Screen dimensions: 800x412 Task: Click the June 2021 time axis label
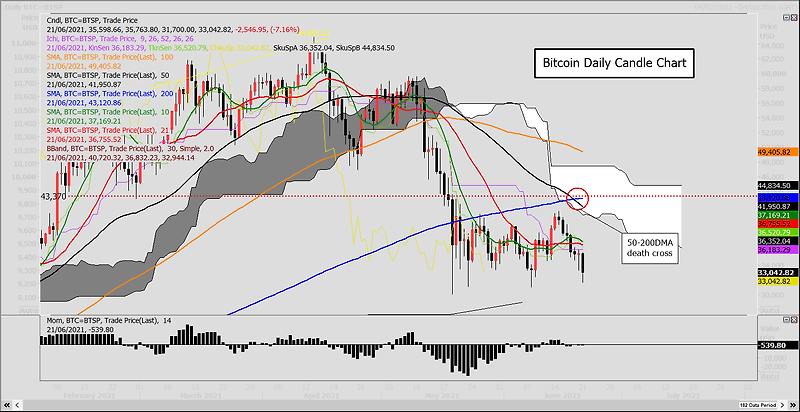pos(560,395)
